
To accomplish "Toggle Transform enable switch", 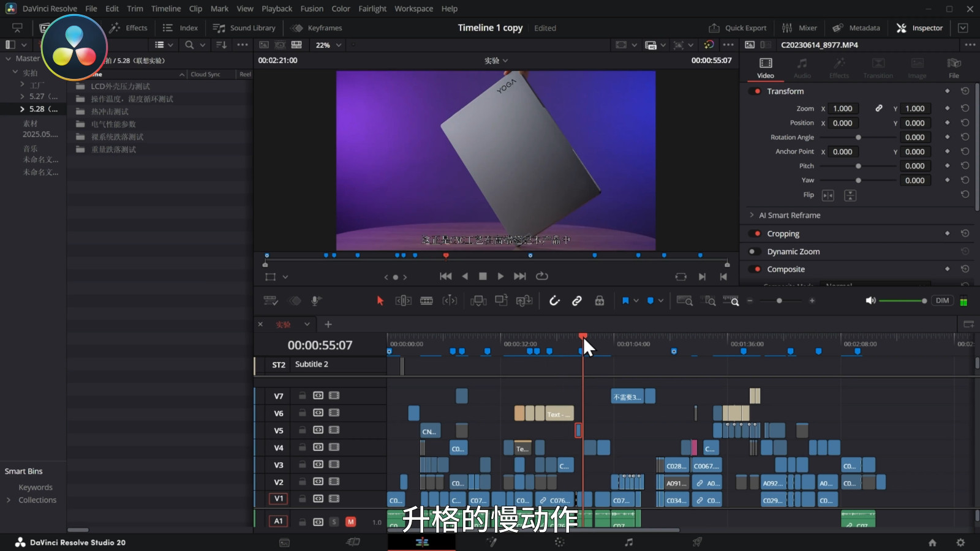I will [755, 91].
